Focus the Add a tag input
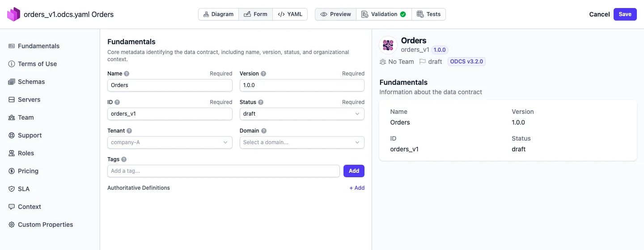Viewport: 644px width, 250px height. coord(224,171)
